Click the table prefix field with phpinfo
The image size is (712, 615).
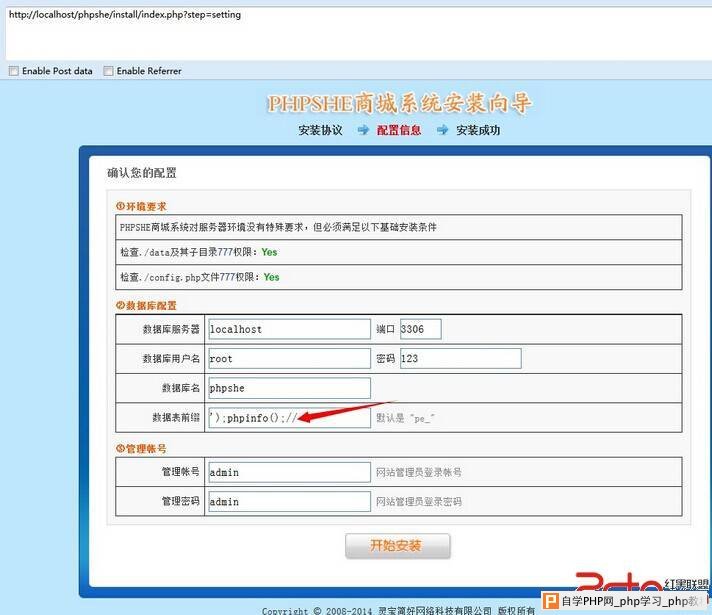click(x=289, y=418)
